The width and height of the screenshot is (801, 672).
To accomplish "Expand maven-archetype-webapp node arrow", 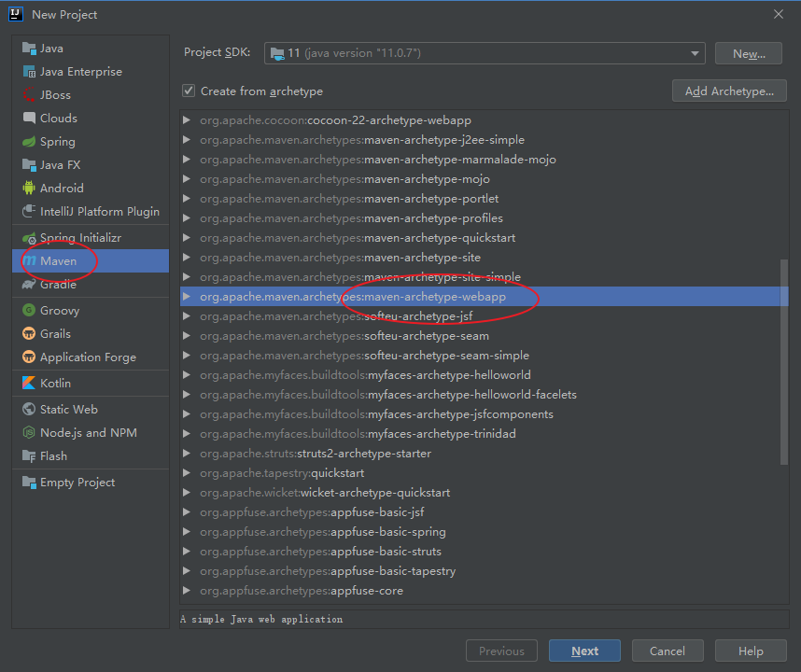I will (187, 297).
